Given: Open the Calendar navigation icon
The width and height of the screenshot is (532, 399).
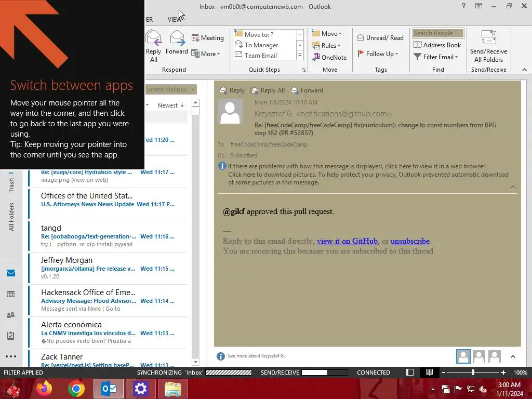Looking at the screenshot, I should [11, 294].
